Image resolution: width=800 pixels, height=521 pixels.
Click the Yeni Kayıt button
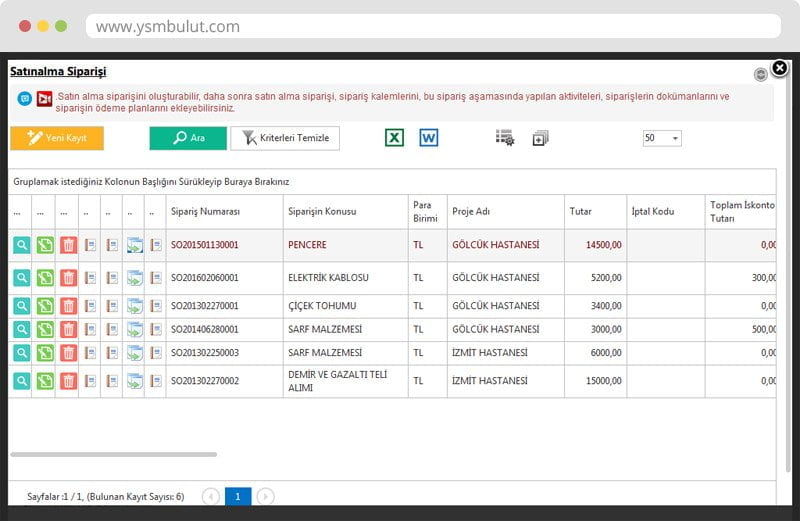click(57, 138)
